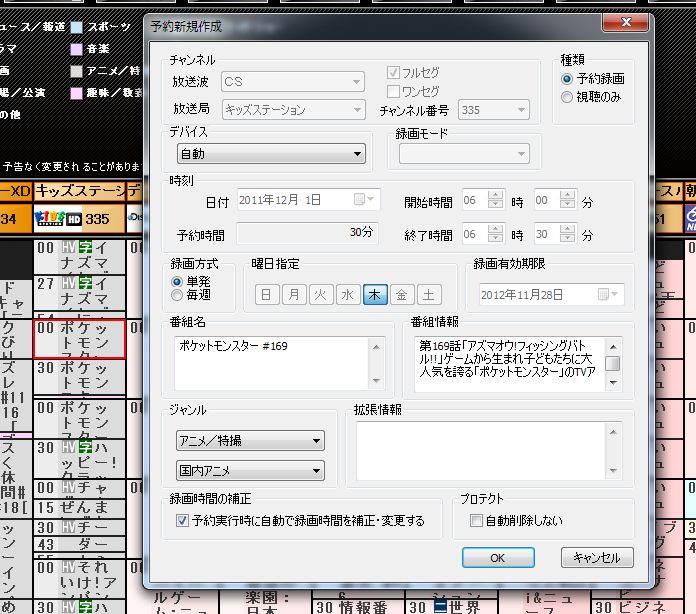Uncheck automatic recording time correction checkbox
696x614 pixels.
pyautogui.click(x=182, y=520)
